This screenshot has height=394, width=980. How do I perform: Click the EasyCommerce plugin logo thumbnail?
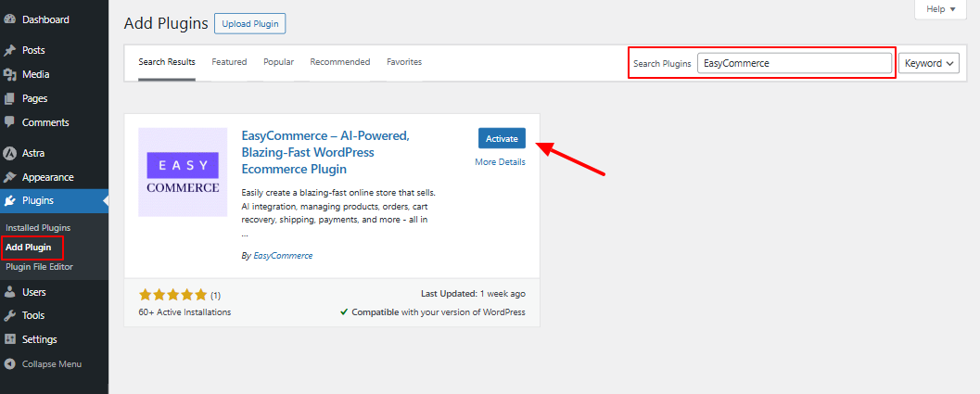[x=183, y=172]
